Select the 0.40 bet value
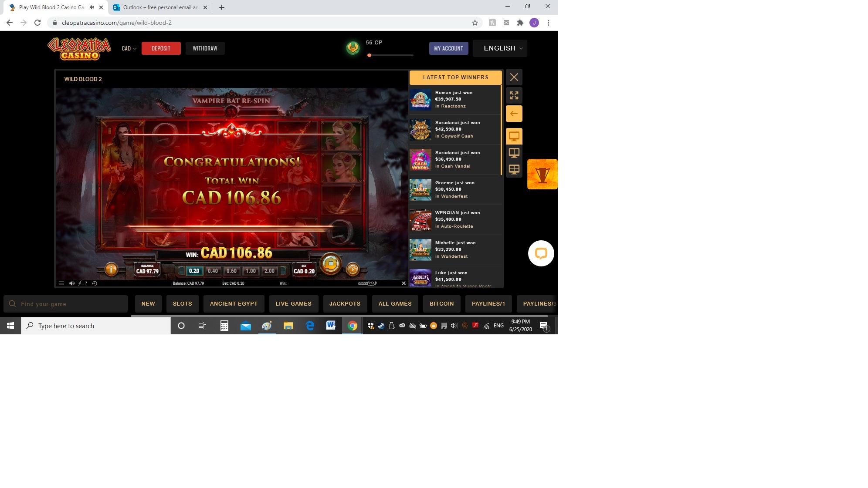Image resolution: width=868 pixels, height=488 pixels. pos(213,271)
